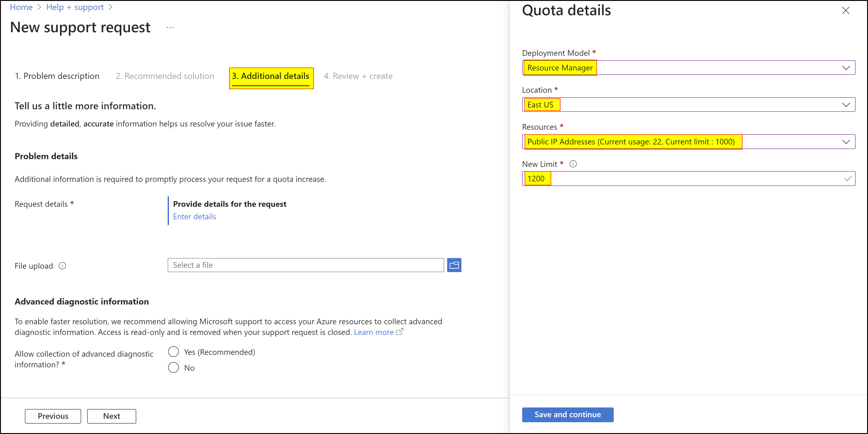The width and height of the screenshot is (868, 434).
Task: Click the Additional details step tab
Action: point(272,76)
